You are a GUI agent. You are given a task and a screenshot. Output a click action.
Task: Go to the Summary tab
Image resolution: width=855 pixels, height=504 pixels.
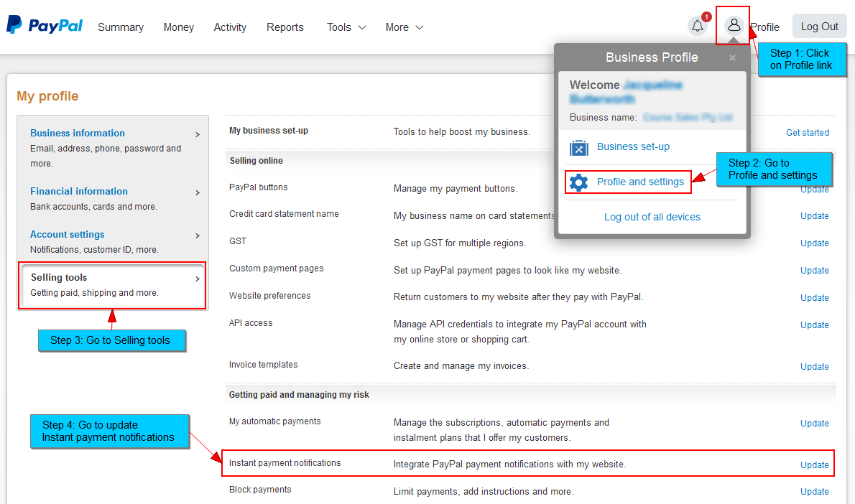coord(121,27)
